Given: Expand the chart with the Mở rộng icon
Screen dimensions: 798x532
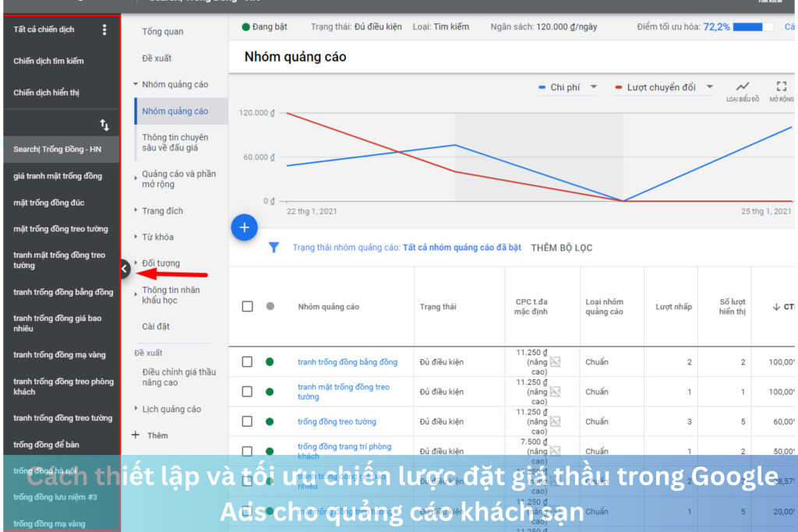Looking at the screenshot, I should tap(781, 86).
